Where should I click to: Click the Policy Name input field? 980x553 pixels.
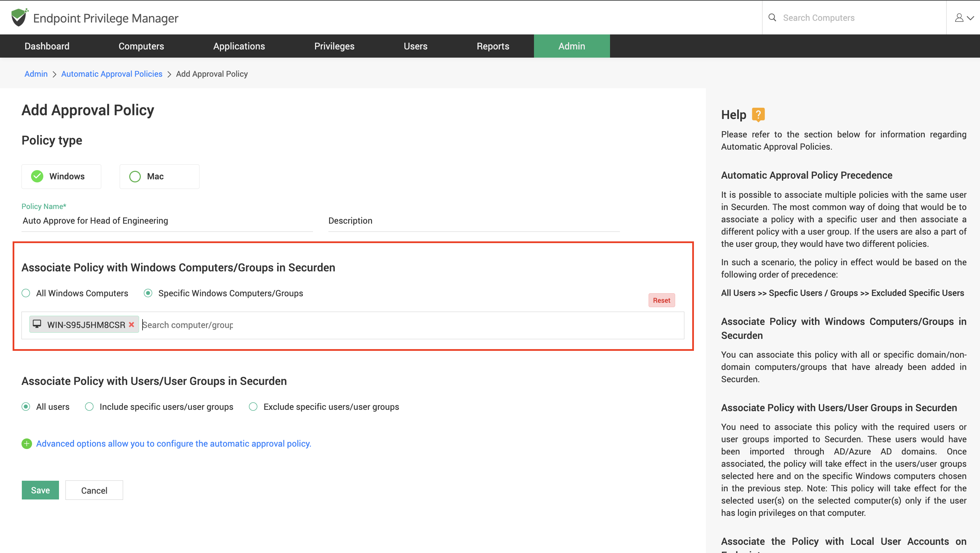click(x=167, y=221)
